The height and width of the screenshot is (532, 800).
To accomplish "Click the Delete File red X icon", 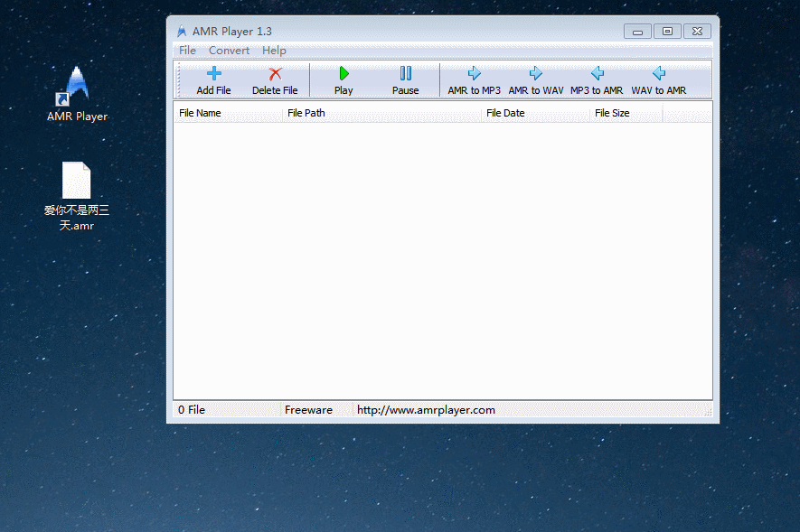I will pos(275,74).
